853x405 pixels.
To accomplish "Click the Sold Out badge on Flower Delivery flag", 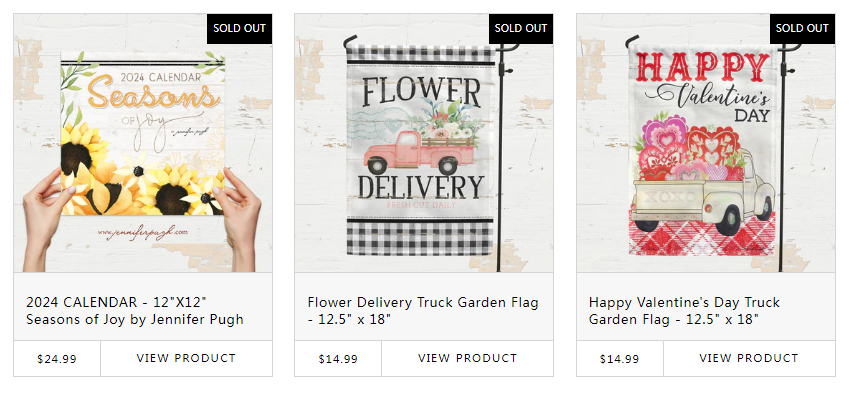I will 522,28.
